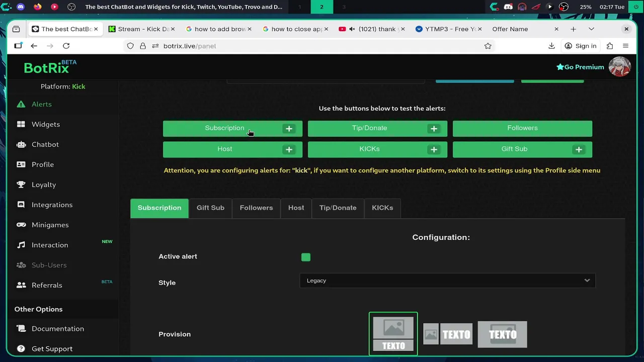This screenshot has height=362, width=644.
Task: Test the Followers alert button
Action: click(522, 128)
